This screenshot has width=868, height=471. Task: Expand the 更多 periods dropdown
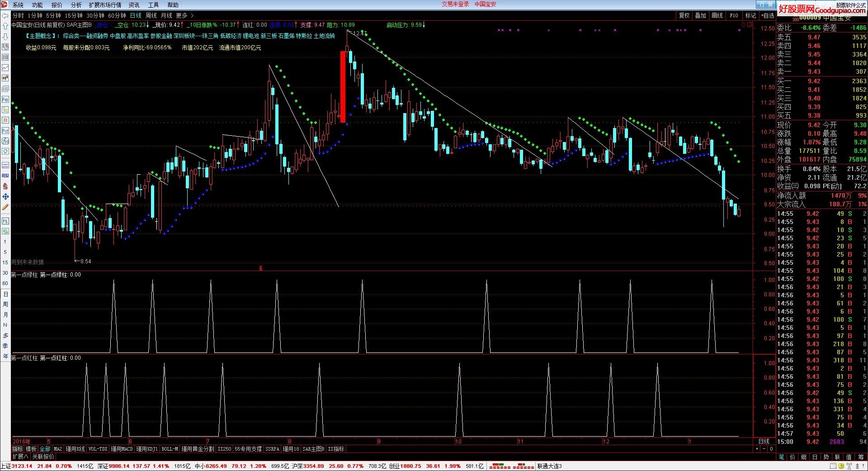[x=184, y=15]
